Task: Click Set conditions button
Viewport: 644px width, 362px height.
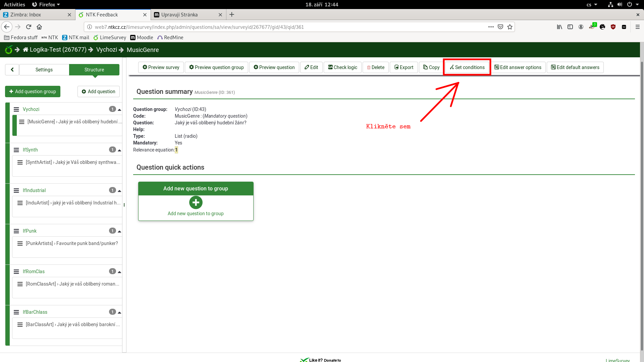Action: [467, 67]
